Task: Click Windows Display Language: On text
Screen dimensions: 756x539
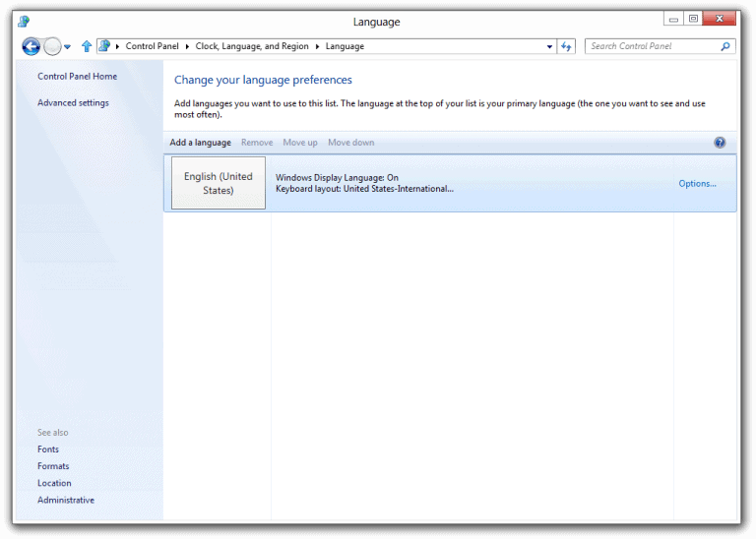Action: (337, 178)
